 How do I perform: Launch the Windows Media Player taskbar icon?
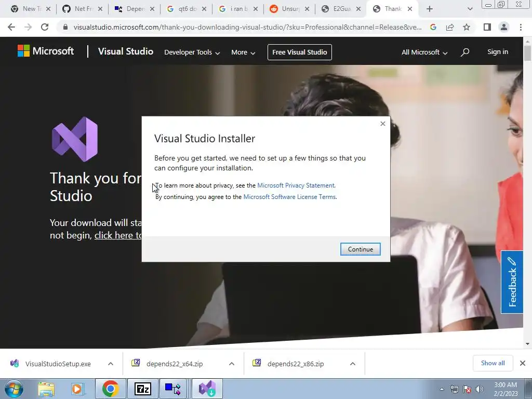[77, 389]
